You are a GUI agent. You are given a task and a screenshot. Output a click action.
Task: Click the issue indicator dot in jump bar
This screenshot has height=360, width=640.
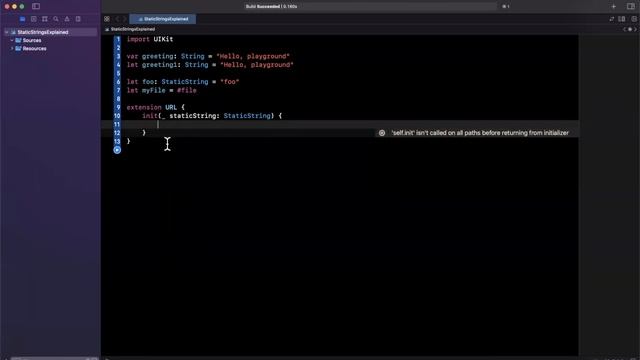pyautogui.click(x=630, y=29)
